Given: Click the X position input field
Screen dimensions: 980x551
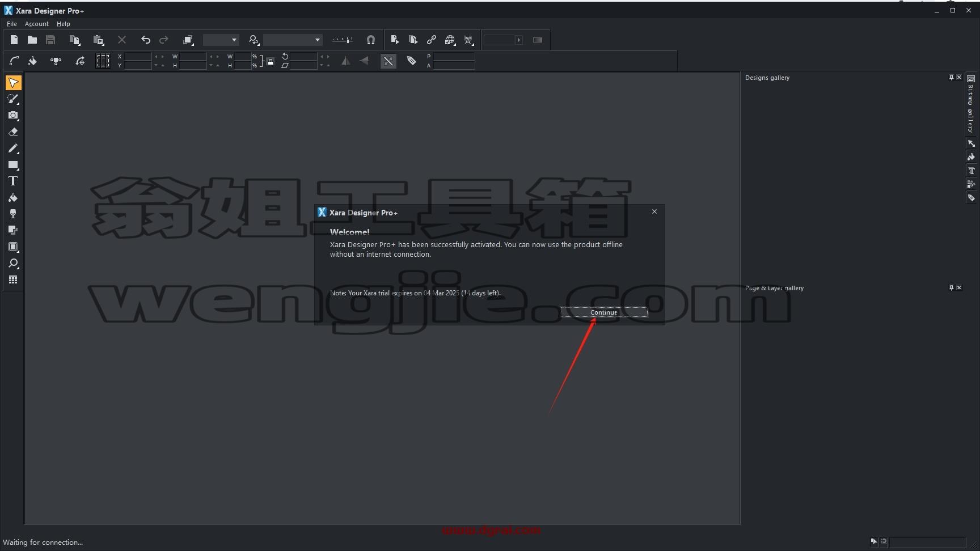Looking at the screenshot, I should point(138,57).
